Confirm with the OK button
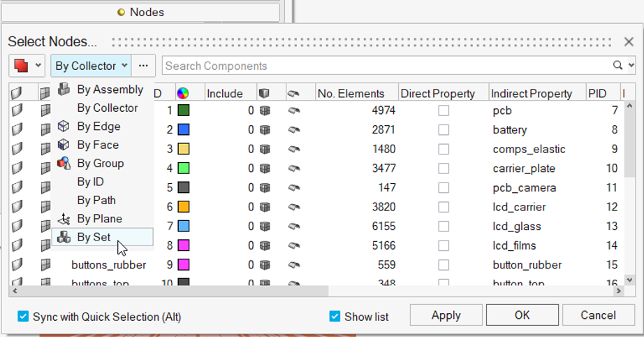This screenshot has width=644, height=337. pyautogui.click(x=522, y=315)
